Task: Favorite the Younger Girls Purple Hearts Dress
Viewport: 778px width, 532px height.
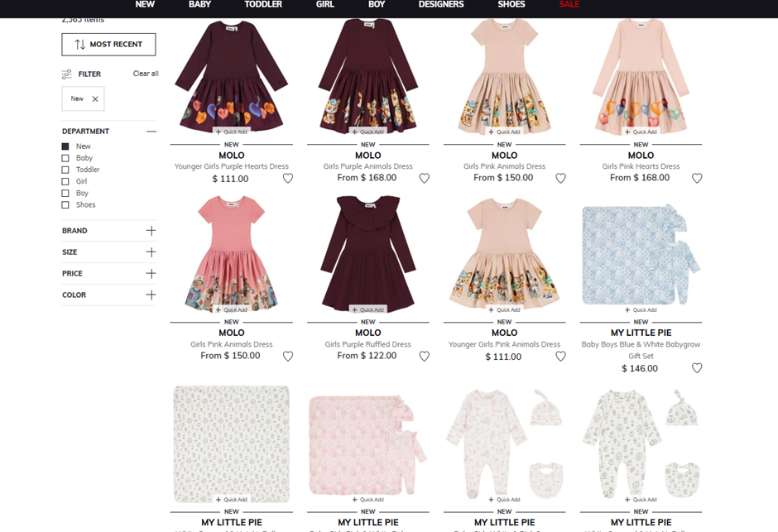Action: [x=288, y=179]
